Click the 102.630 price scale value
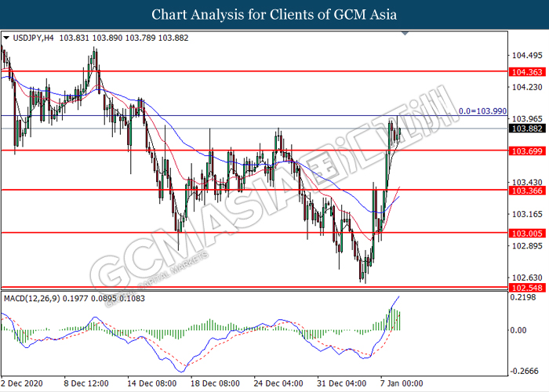The image size is (549, 392). [x=527, y=278]
